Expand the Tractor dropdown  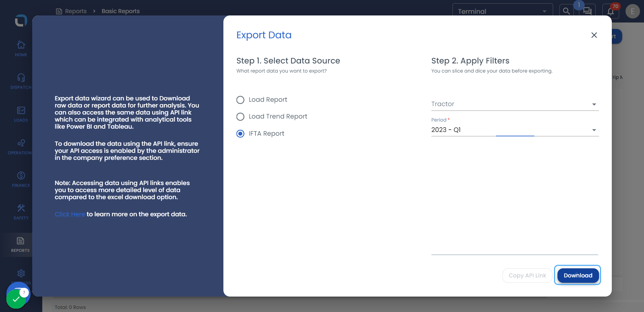[515, 104]
